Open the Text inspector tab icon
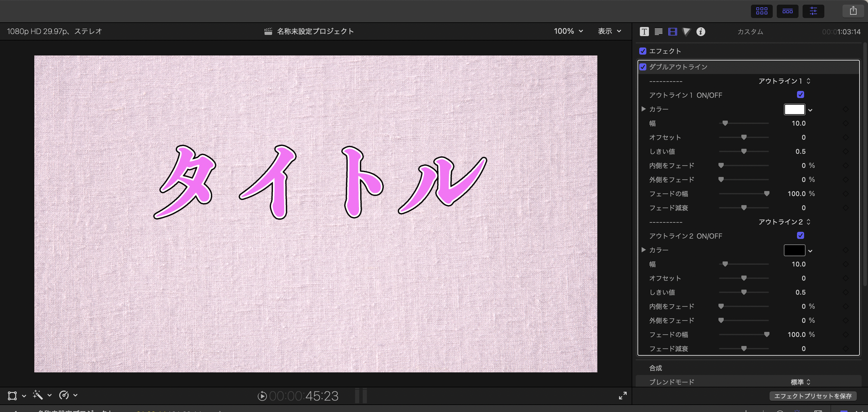 [x=644, y=32]
